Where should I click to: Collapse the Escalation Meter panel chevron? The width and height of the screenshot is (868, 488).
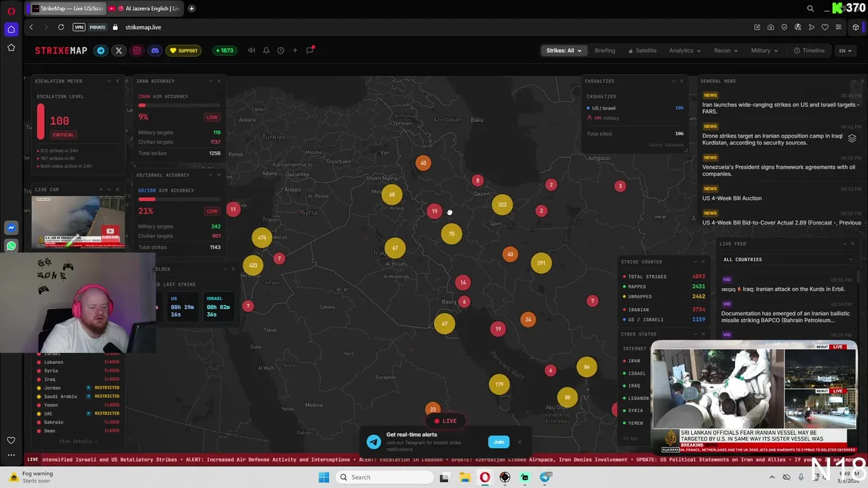click(108, 81)
